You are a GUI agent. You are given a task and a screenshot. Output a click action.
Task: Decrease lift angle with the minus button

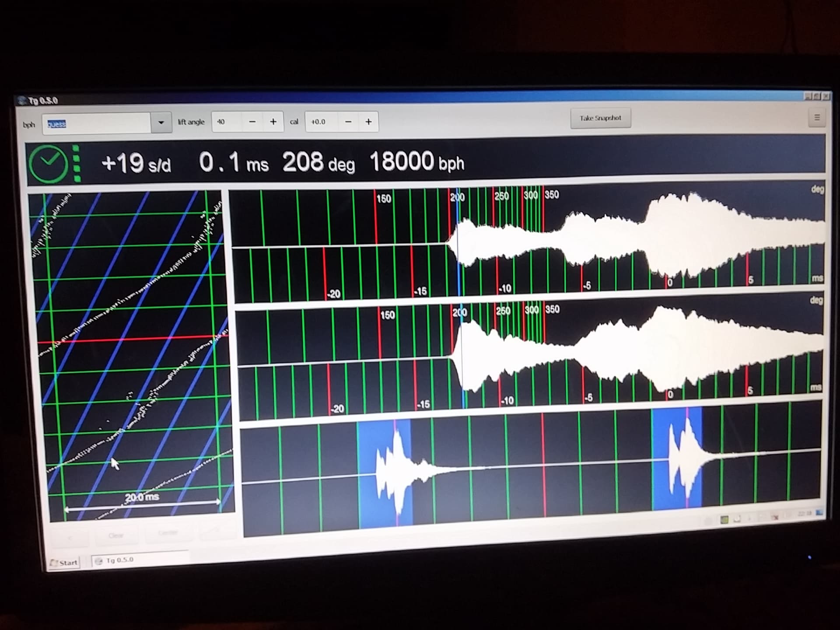click(x=252, y=122)
